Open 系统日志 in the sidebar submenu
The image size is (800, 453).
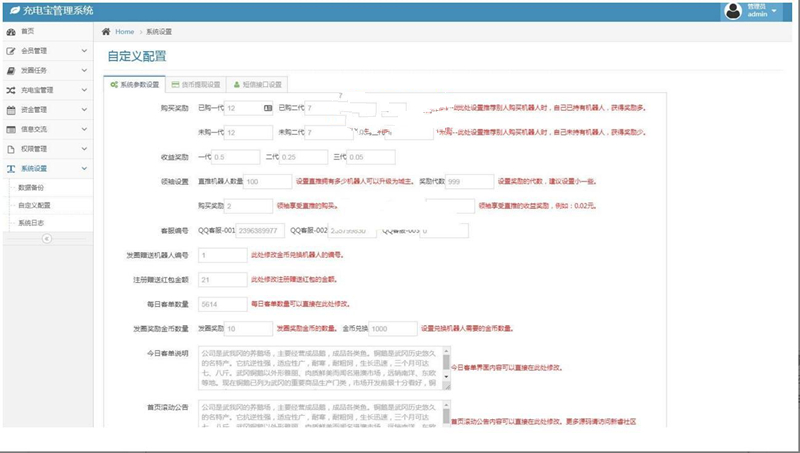coord(32,221)
